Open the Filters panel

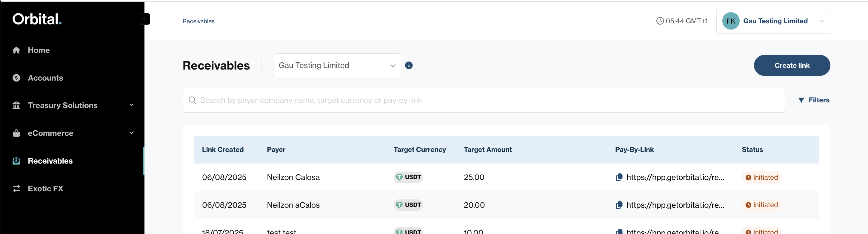(x=814, y=100)
